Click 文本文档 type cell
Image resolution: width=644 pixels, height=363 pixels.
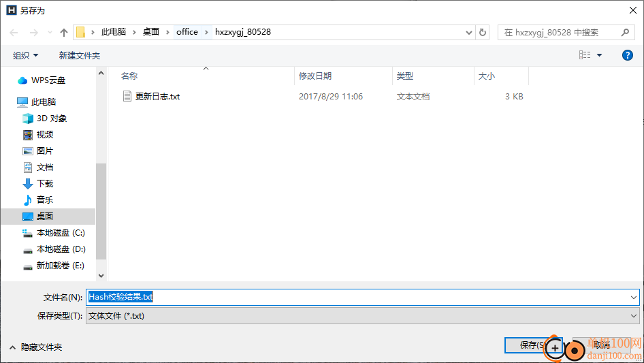click(x=413, y=97)
